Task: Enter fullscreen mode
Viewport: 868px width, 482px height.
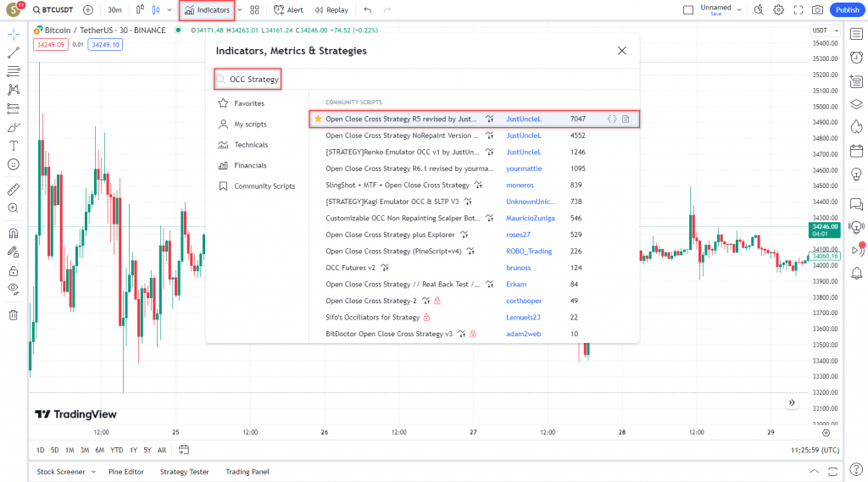Action: click(798, 10)
